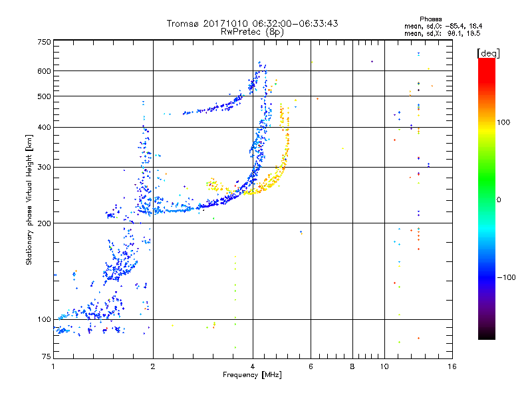Screen dimensions: 532x399
Task: Click the 'RwPretec (8p)' subtitle
Action: pyautogui.click(x=252, y=32)
